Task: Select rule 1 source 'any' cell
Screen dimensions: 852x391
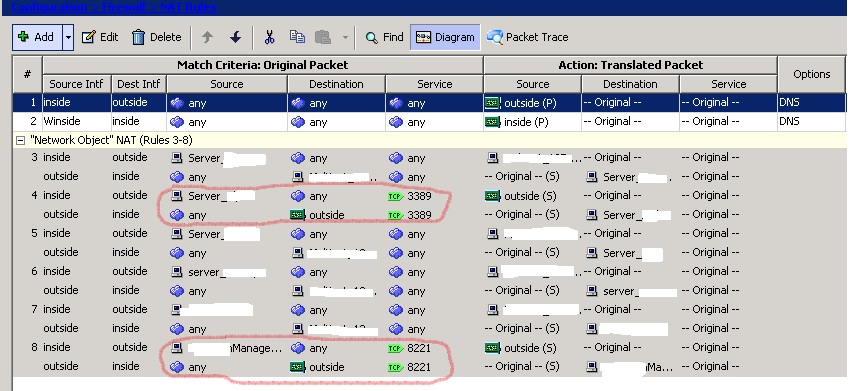Action: tap(227, 103)
